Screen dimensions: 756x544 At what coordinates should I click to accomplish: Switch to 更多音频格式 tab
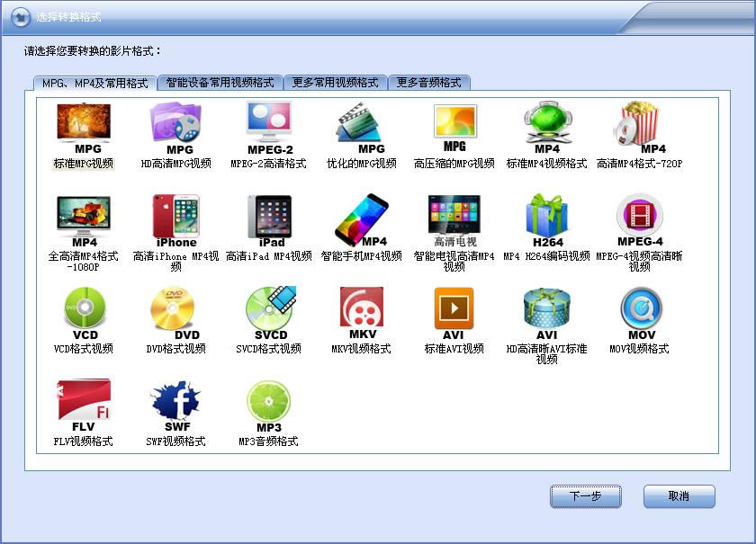click(428, 83)
